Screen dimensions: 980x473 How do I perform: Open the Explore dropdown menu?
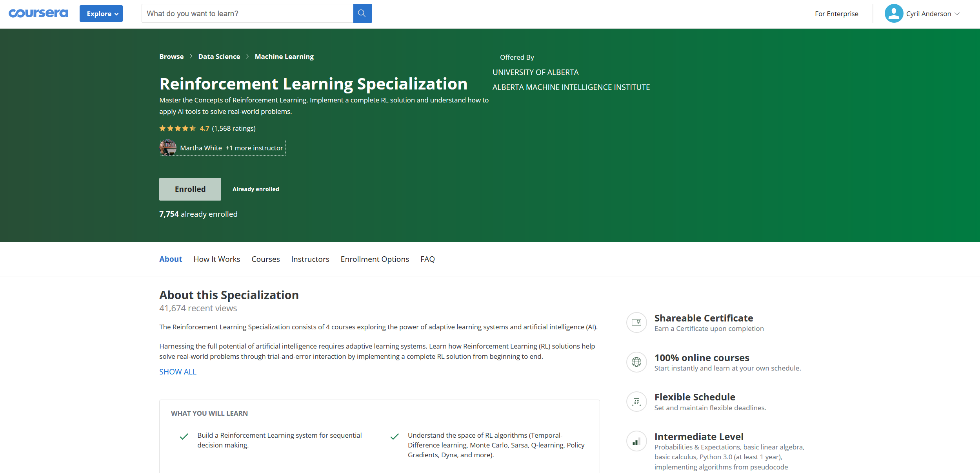[x=101, y=14]
